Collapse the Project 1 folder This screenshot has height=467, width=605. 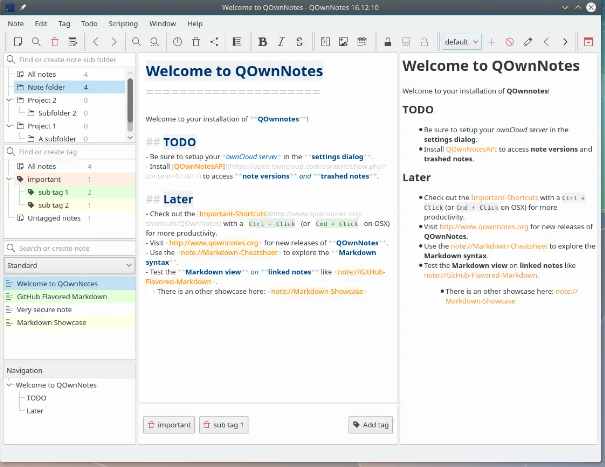(10, 126)
